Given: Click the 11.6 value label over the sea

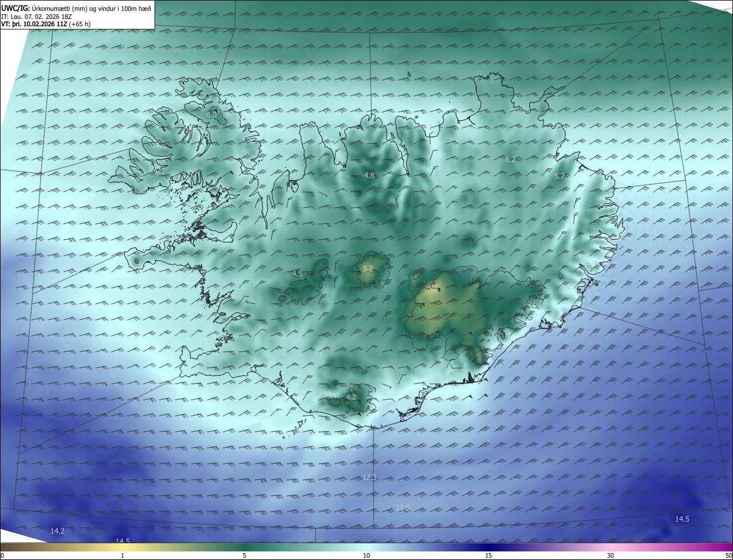Looking at the screenshot, I should pyautogui.click(x=403, y=507).
